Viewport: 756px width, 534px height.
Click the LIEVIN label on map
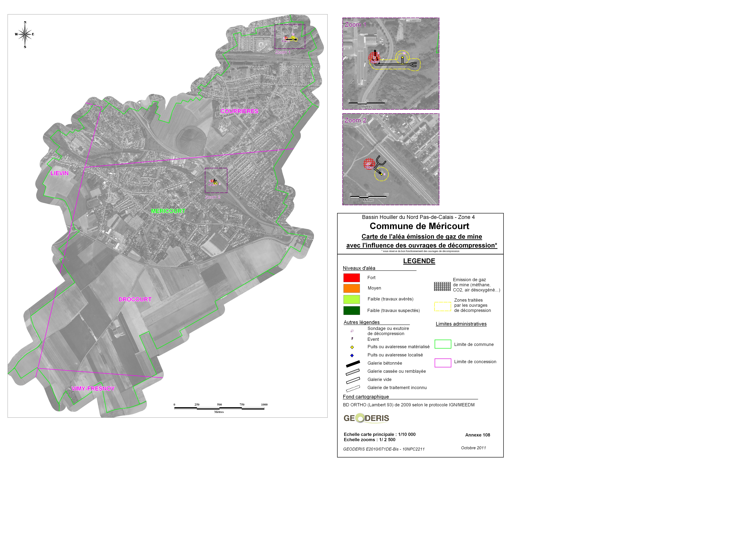[x=60, y=173]
